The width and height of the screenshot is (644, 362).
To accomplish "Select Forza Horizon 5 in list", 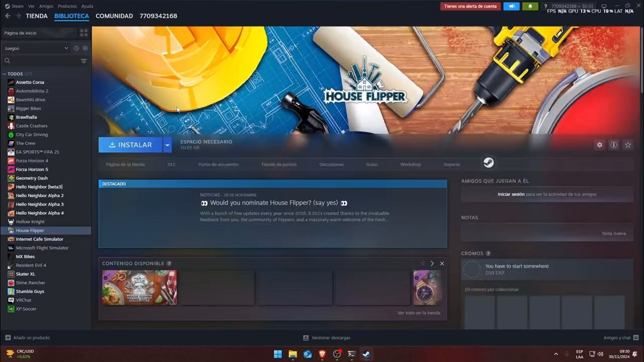I will [x=32, y=169].
